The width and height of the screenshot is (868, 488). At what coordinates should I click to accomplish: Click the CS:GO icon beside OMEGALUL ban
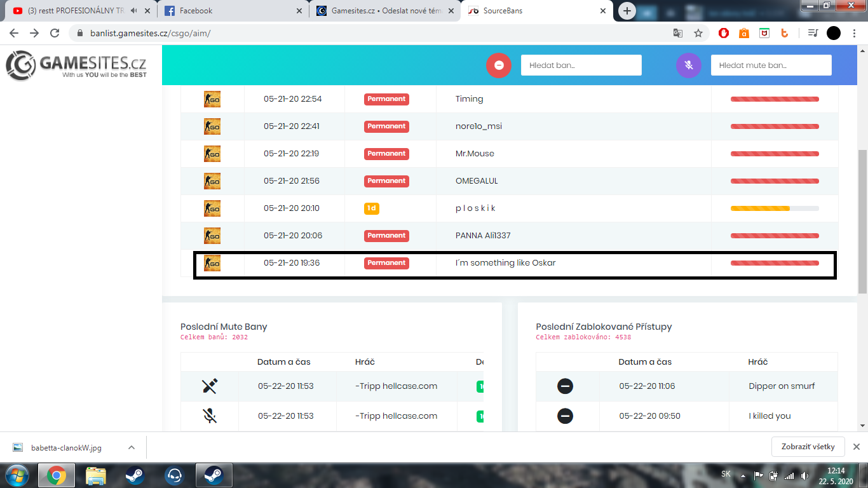212,181
